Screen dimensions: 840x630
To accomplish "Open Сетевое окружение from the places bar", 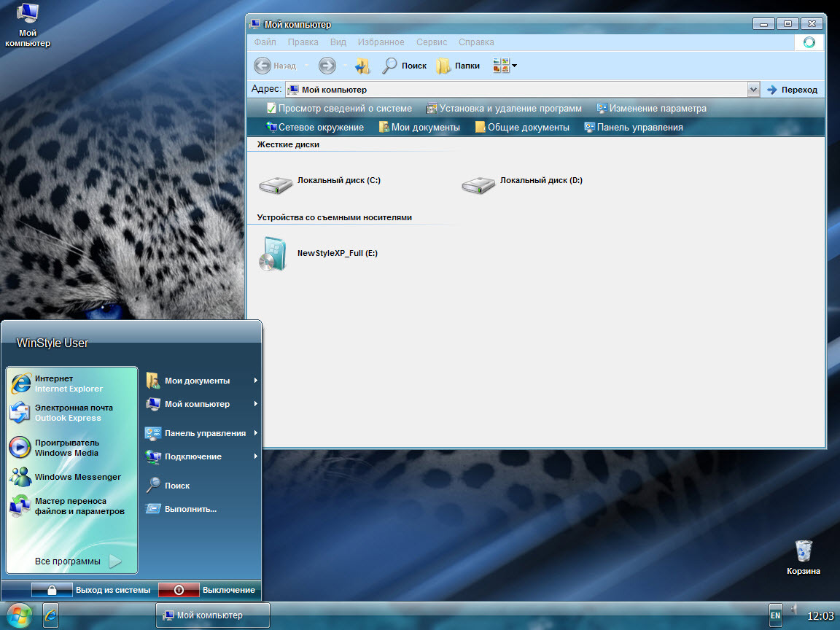I will pos(315,127).
